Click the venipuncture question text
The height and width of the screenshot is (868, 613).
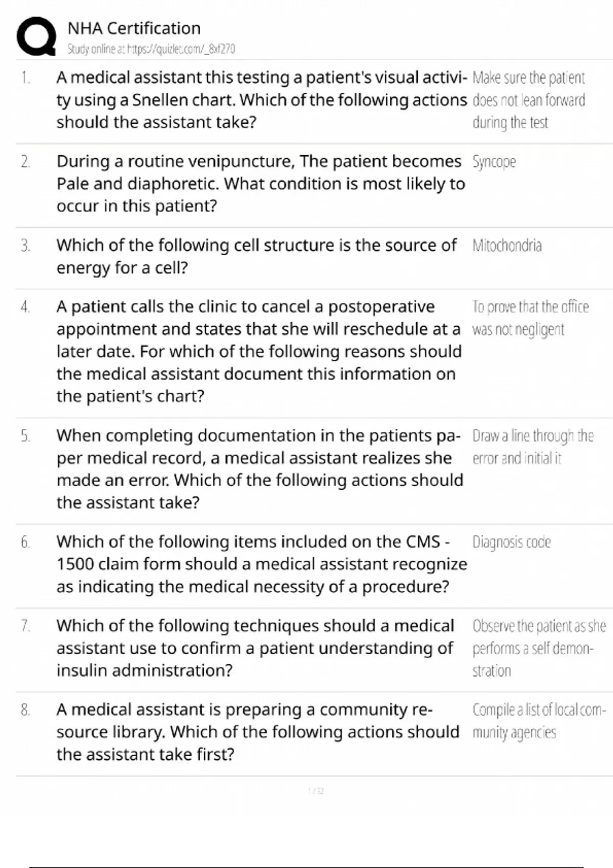point(261,183)
